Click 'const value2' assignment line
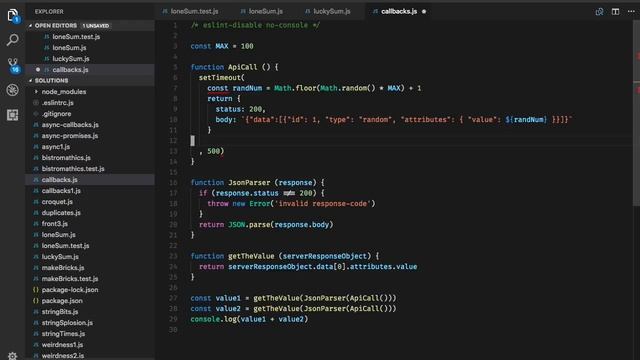The height and width of the screenshot is (360, 640). coord(293,309)
